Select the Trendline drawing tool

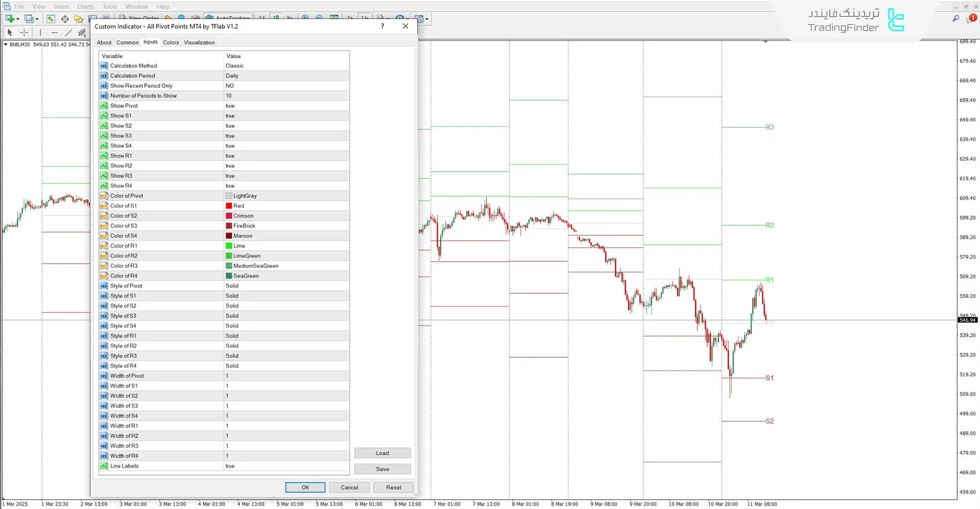coord(68,32)
